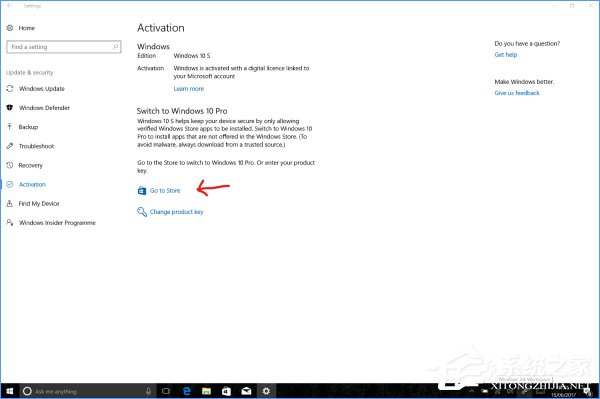Click Give us feedback

(x=517, y=93)
